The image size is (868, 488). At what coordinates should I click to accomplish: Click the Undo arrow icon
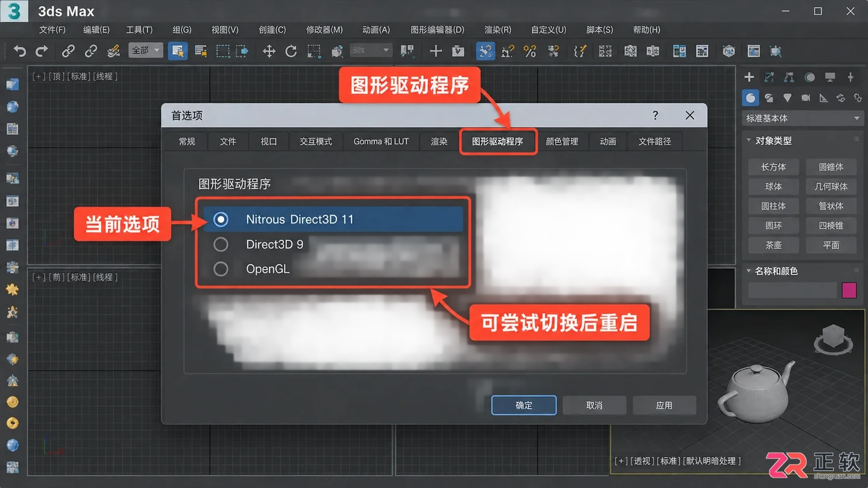[20, 51]
